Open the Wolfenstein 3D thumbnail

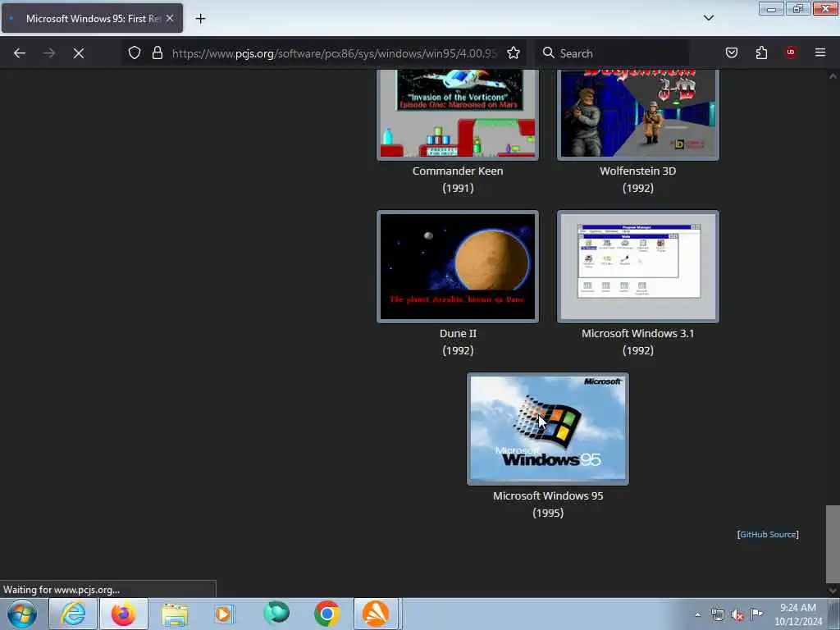tap(638, 114)
